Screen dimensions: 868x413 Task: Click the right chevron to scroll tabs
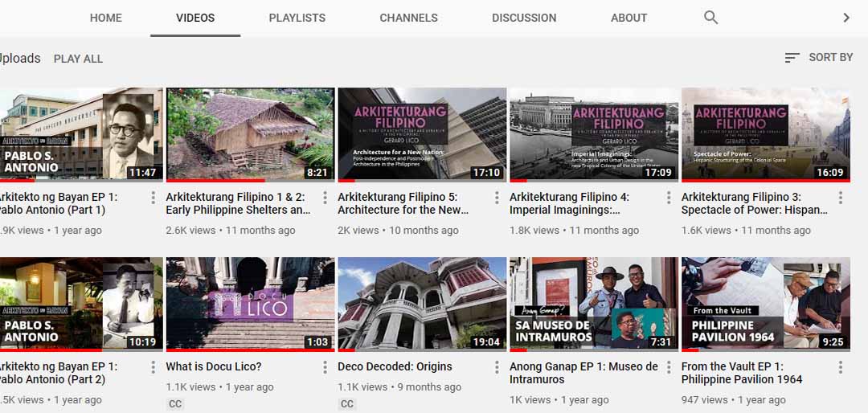[x=845, y=18]
